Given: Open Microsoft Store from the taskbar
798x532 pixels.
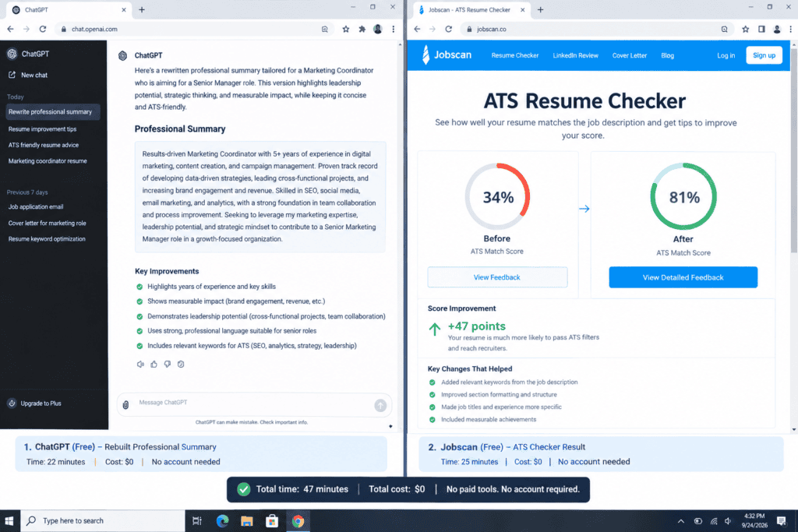Looking at the screenshot, I should (272, 521).
